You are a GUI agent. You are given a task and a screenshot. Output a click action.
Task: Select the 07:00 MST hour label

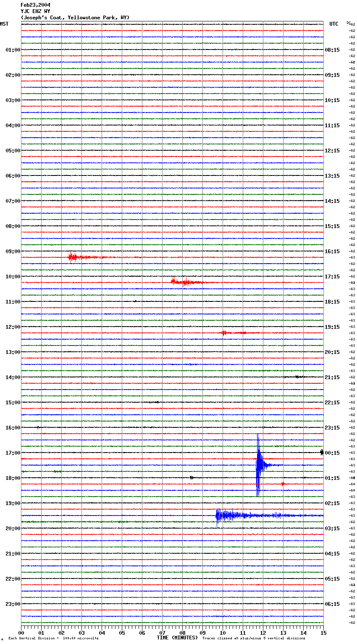click(x=13, y=201)
